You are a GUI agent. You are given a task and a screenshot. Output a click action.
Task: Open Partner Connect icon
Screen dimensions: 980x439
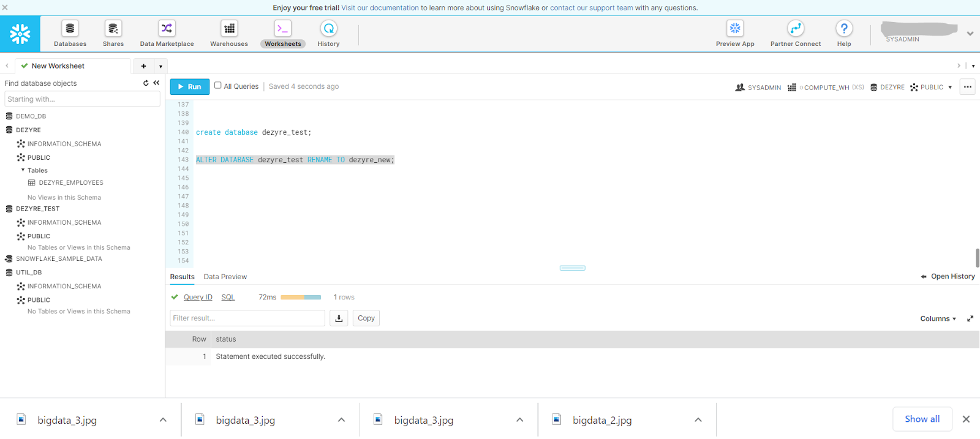tap(795, 29)
